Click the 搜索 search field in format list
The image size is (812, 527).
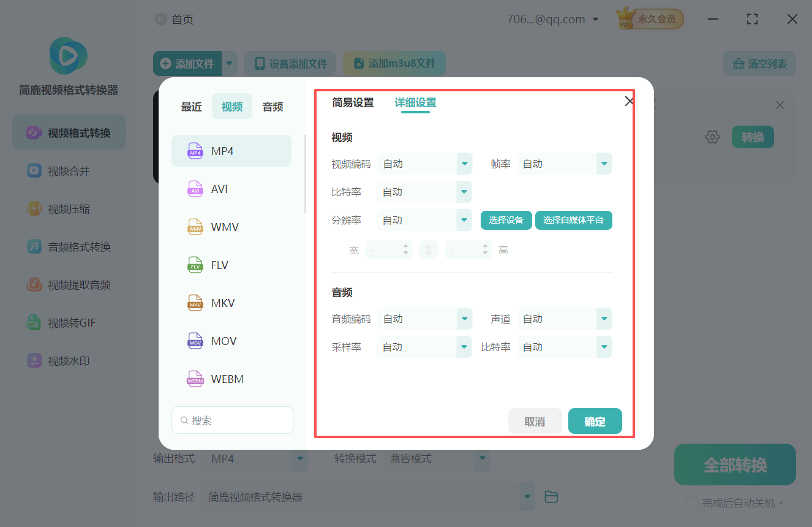(232, 420)
